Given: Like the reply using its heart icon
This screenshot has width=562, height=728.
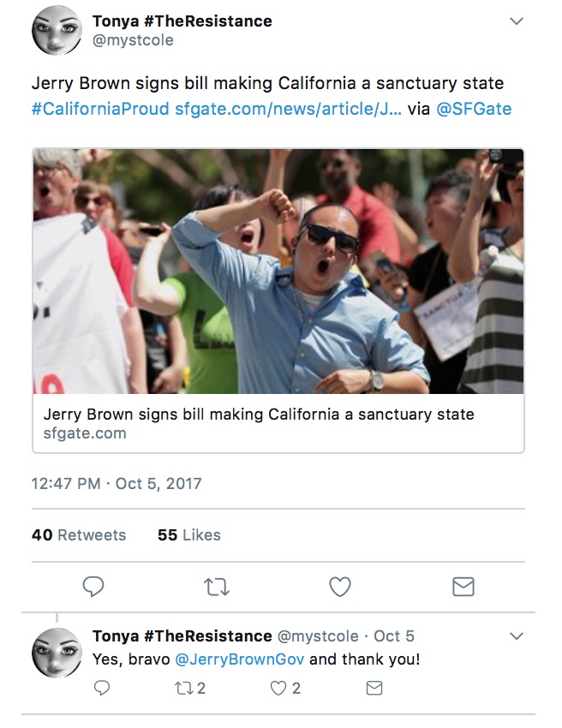Looking at the screenshot, I should click(x=280, y=687).
